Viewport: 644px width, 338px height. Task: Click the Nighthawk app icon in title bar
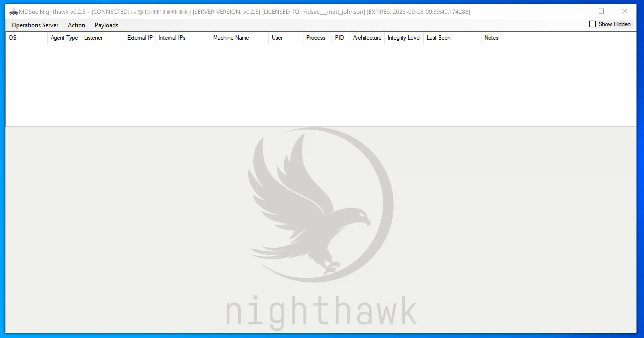click(x=13, y=11)
